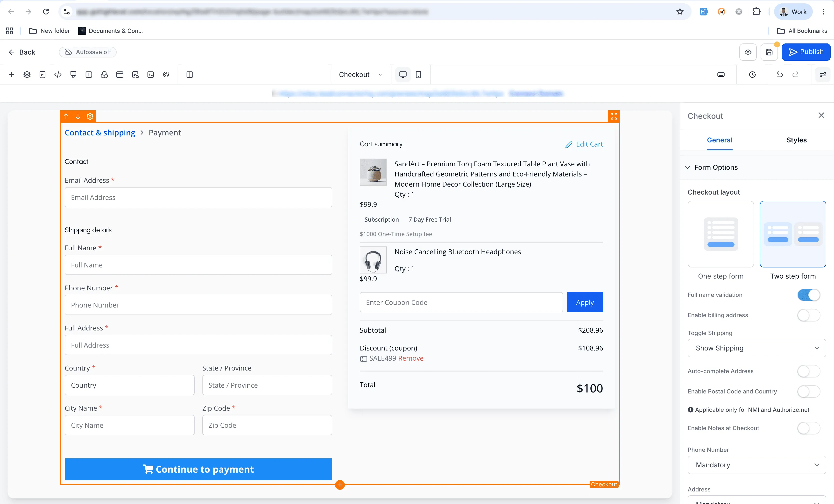Click the undo arrow icon
This screenshot has width=834, height=504.
point(780,74)
